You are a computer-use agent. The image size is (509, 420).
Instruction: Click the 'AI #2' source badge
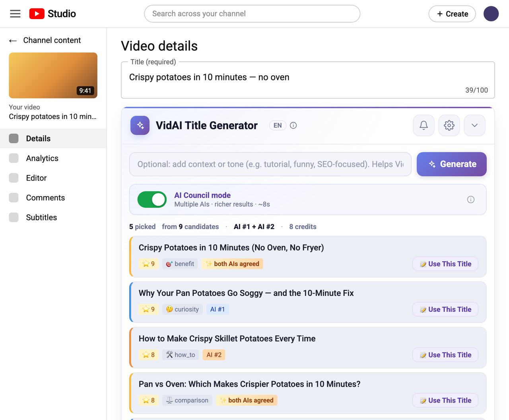(214, 355)
